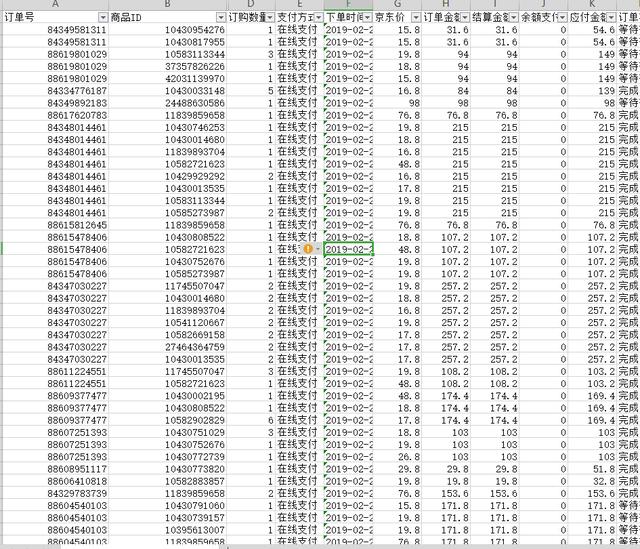Image resolution: width=640 pixels, height=549 pixels.
Task: Select product ID cell 10541120667
Action: coord(167,322)
